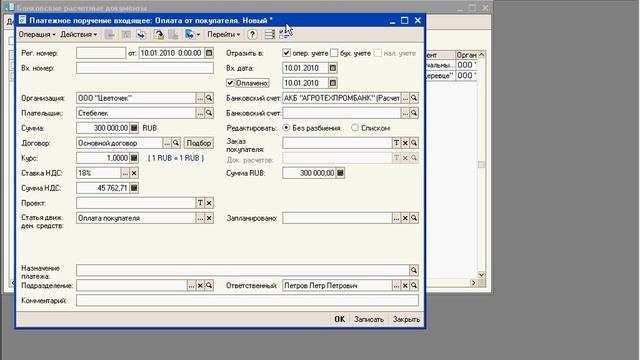Open the Перейти menu
The width and height of the screenshot is (640, 360).
(223, 35)
